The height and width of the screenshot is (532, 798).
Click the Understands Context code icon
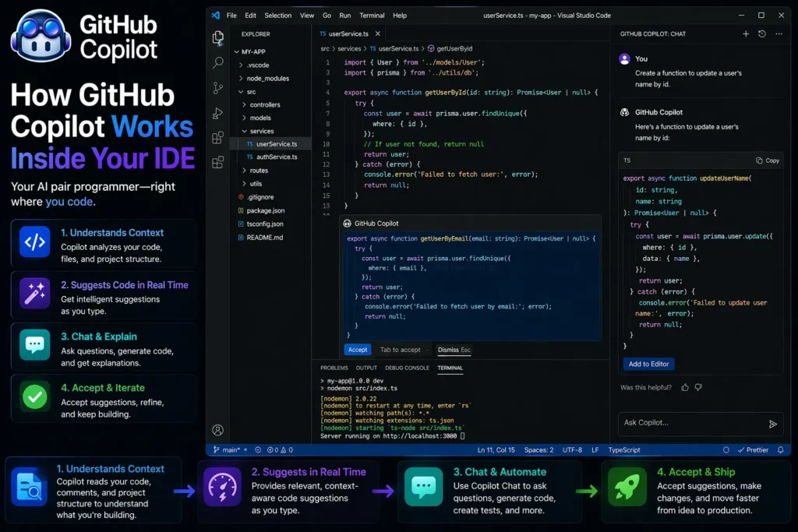coord(34,242)
